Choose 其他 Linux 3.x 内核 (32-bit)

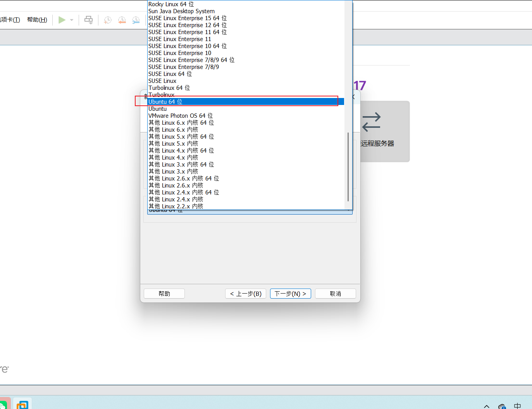tap(246, 172)
